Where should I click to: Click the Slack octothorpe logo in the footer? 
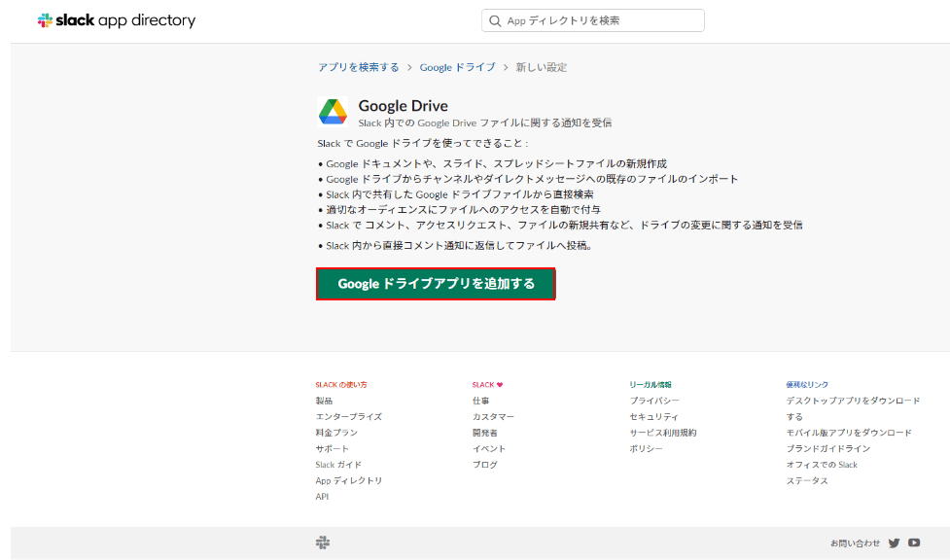pyautogui.click(x=322, y=542)
